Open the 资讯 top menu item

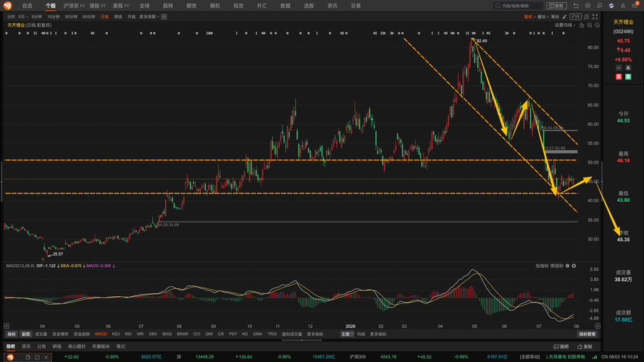[333, 6]
